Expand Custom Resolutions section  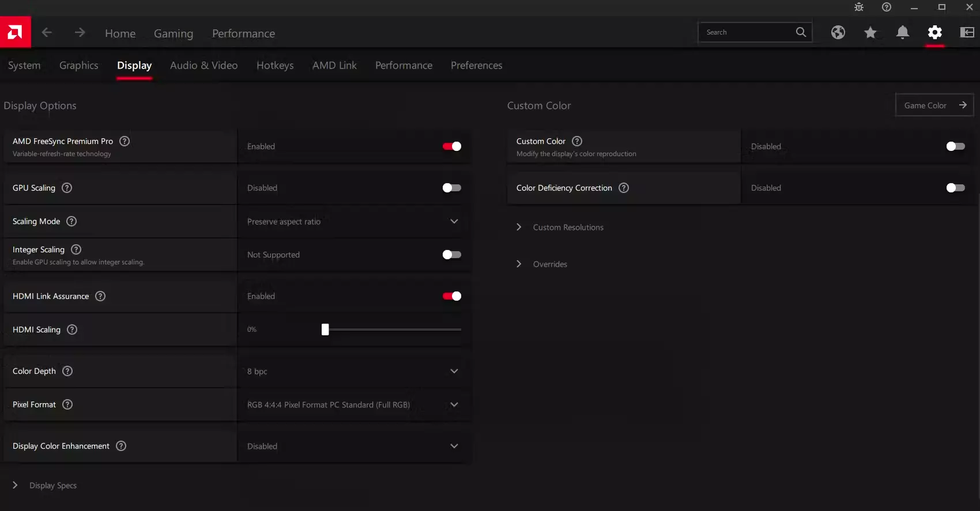pyautogui.click(x=560, y=227)
